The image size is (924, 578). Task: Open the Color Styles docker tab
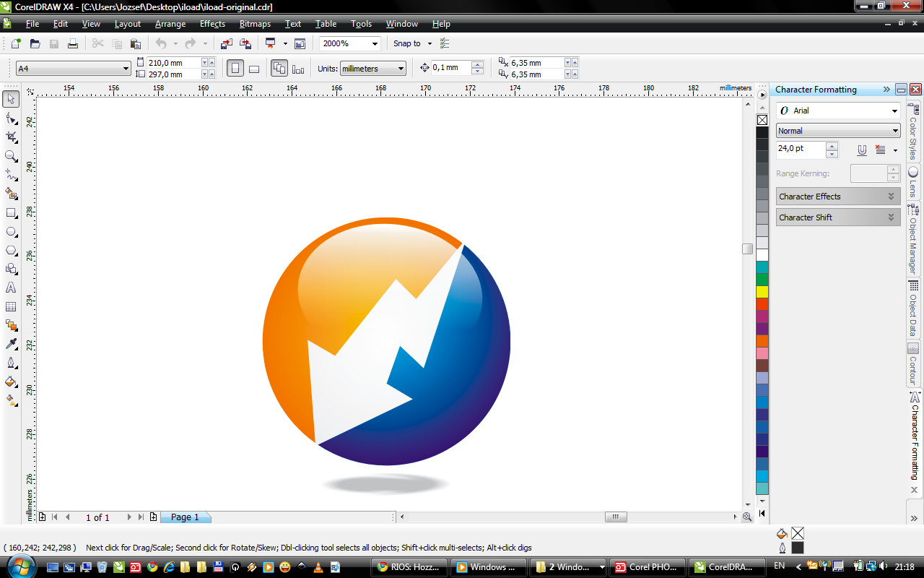click(x=913, y=132)
